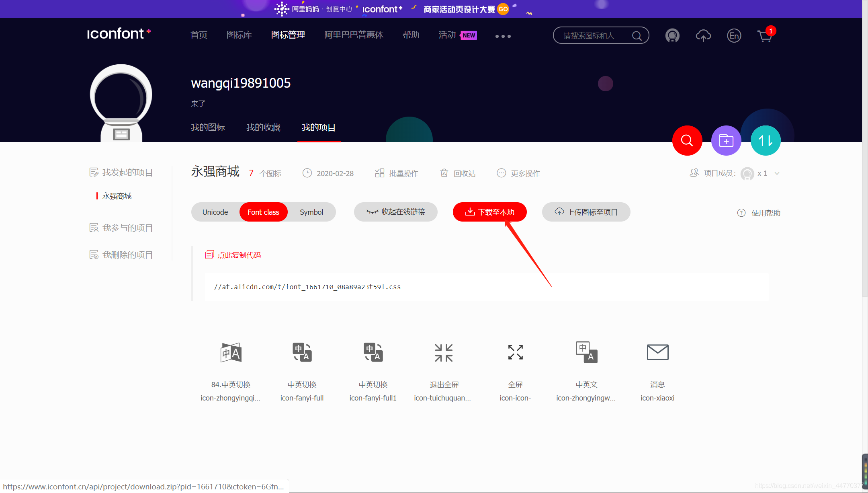Click the GO badge in top banner
Viewport: 868px width, 493px height.
pyautogui.click(x=503, y=9)
